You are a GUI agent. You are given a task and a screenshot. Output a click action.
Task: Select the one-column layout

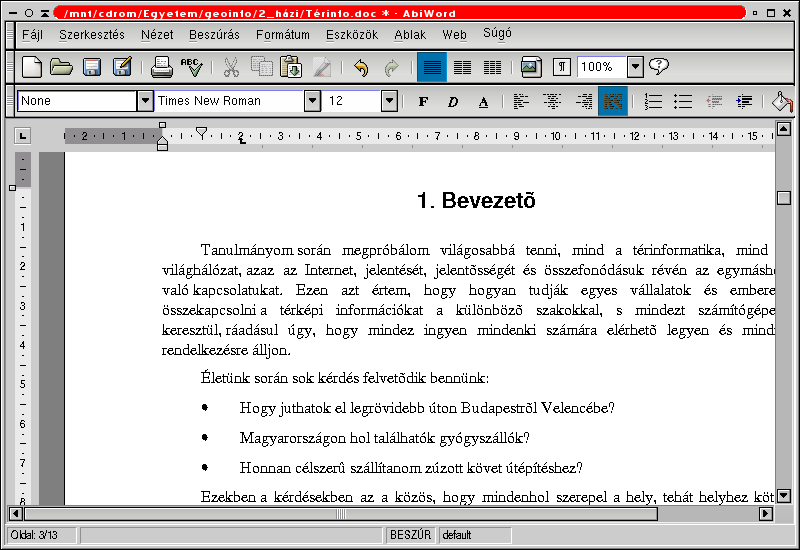[x=432, y=67]
